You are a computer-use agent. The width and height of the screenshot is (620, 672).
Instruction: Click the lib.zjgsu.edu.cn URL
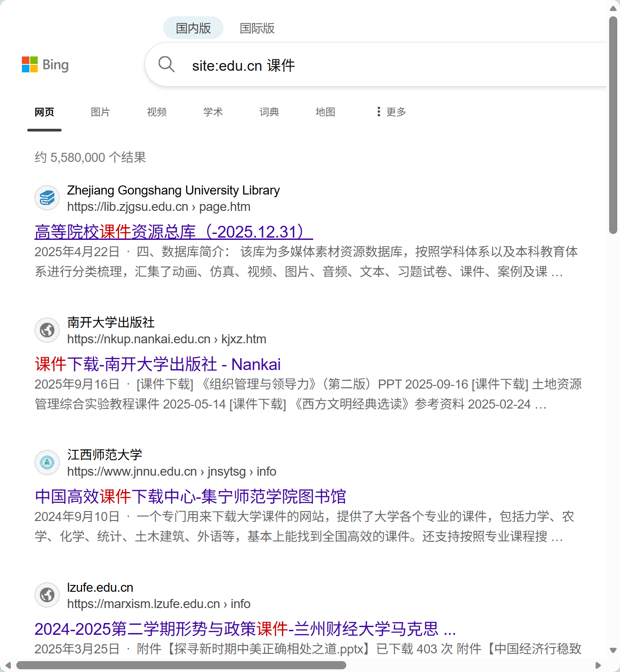click(x=159, y=207)
